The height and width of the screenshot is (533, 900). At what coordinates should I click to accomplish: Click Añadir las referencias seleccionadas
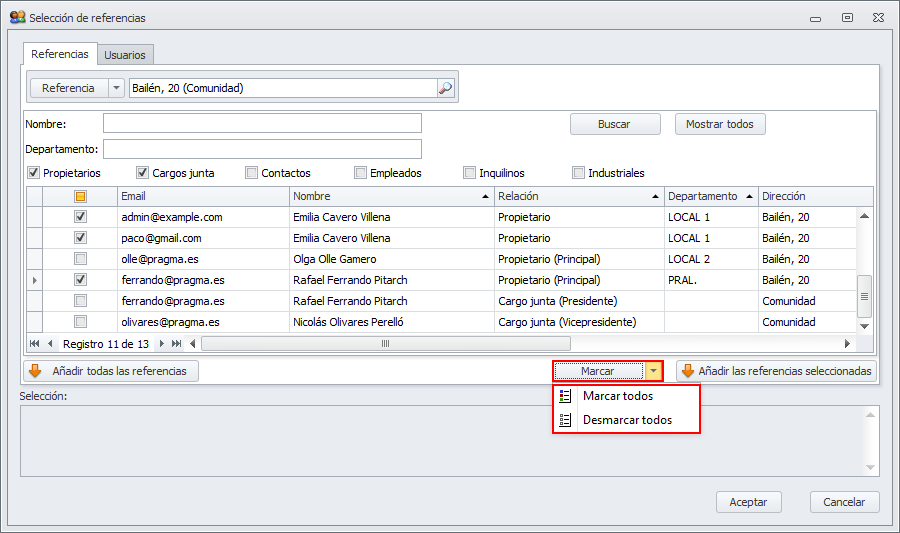(x=777, y=371)
